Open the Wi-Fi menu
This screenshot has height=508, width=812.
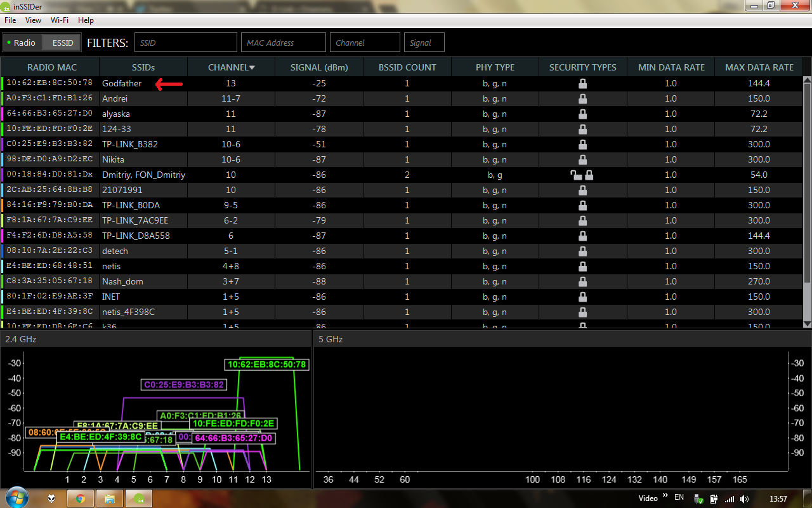coord(60,20)
